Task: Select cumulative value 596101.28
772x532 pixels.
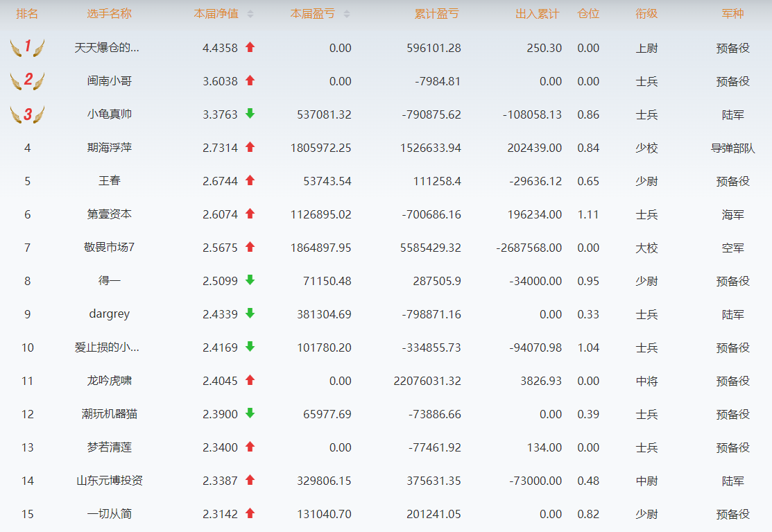Action: pos(434,49)
